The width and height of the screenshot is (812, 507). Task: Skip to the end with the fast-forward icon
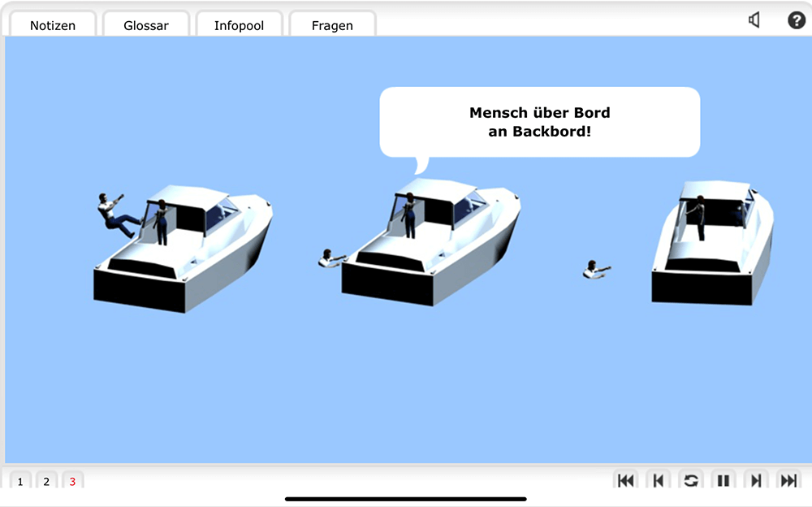click(x=788, y=480)
